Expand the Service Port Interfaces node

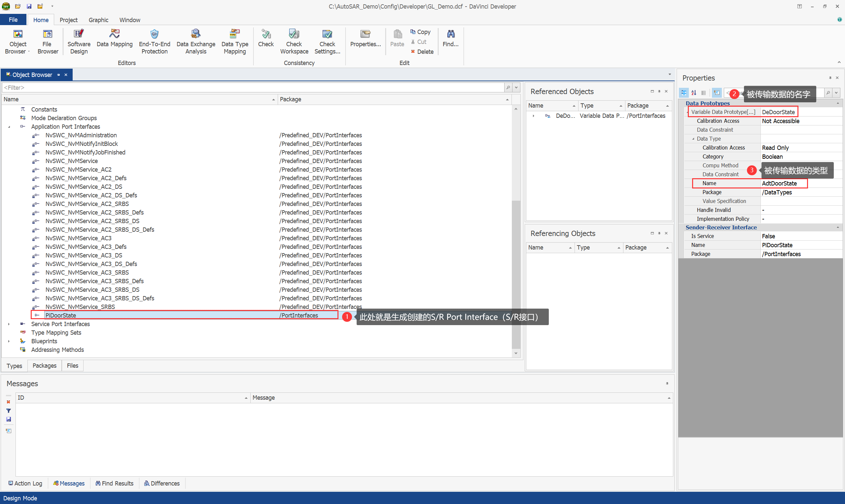point(9,324)
